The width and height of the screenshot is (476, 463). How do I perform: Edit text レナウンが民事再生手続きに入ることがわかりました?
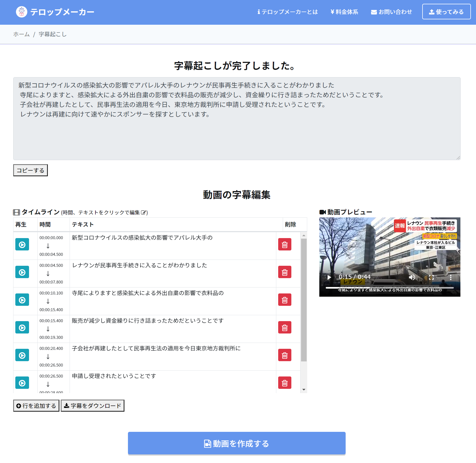point(139,265)
